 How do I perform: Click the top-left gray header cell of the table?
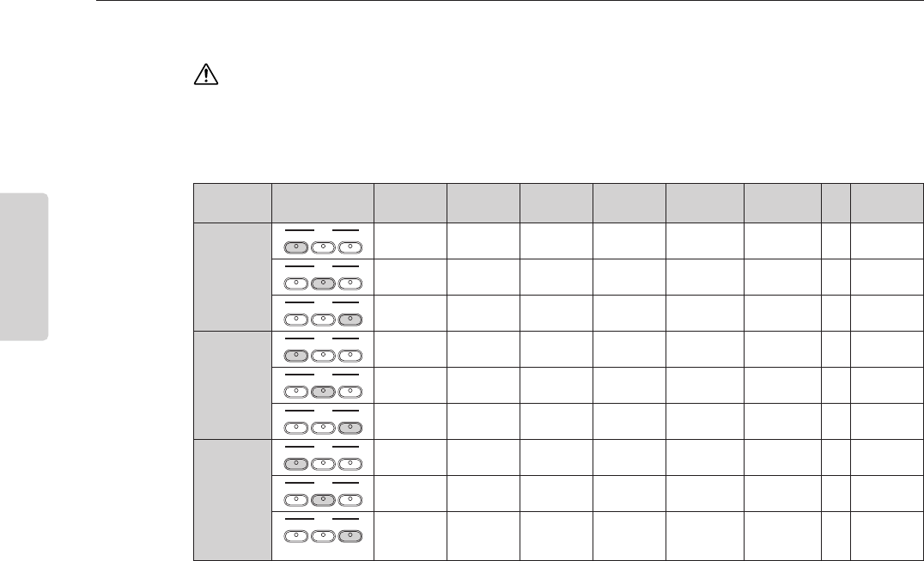(x=233, y=204)
